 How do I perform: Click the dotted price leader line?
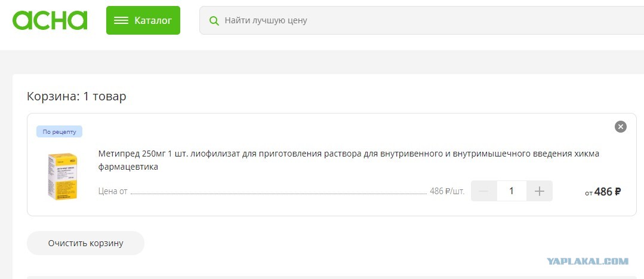(279, 194)
